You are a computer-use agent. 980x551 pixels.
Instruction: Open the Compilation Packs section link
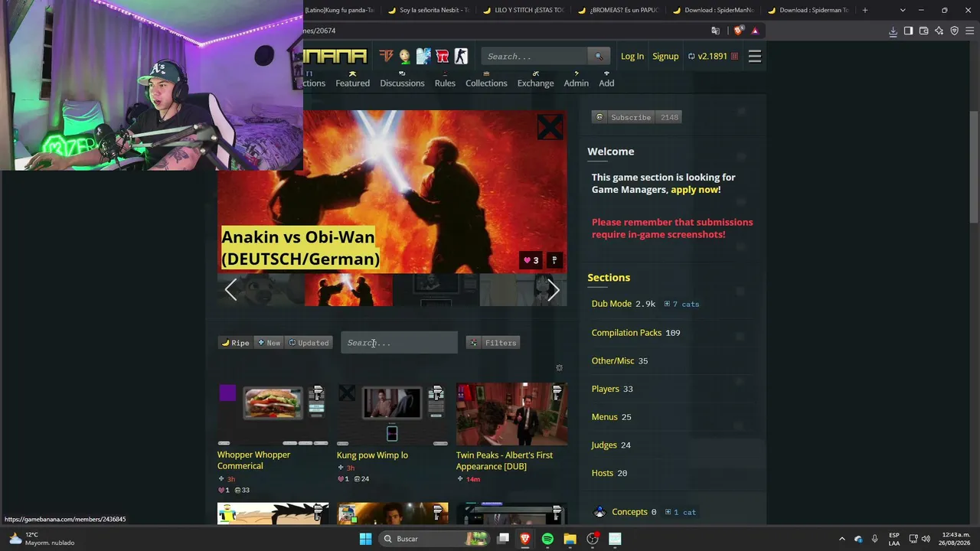coord(626,333)
